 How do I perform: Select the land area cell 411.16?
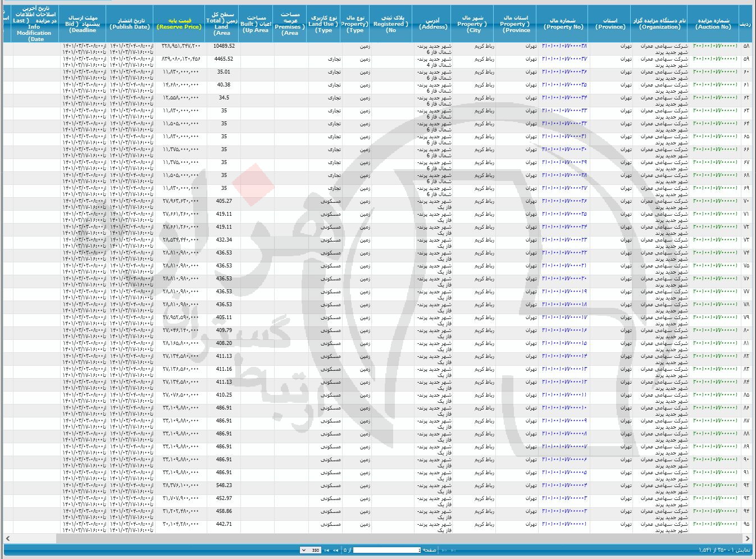pos(224,369)
